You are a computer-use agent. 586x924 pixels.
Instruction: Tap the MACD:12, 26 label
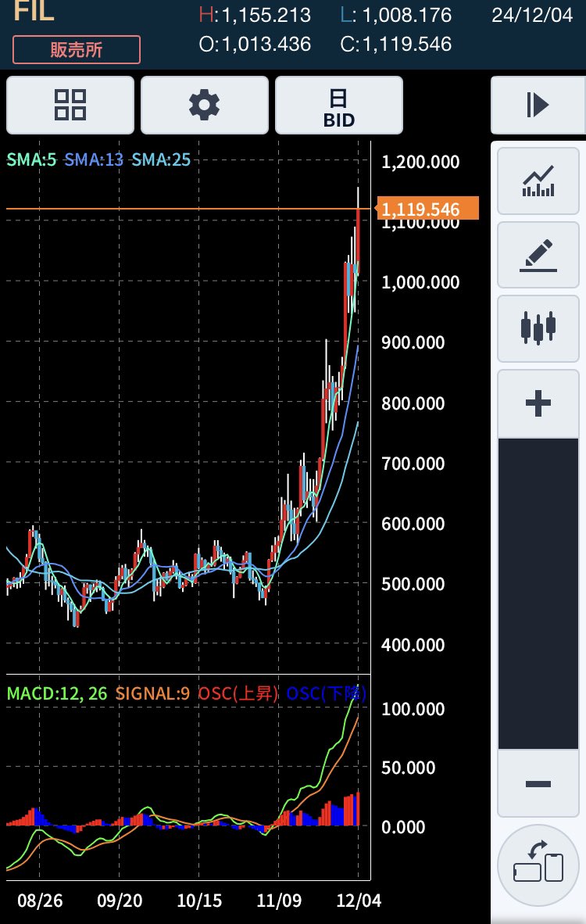(x=56, y=693)
